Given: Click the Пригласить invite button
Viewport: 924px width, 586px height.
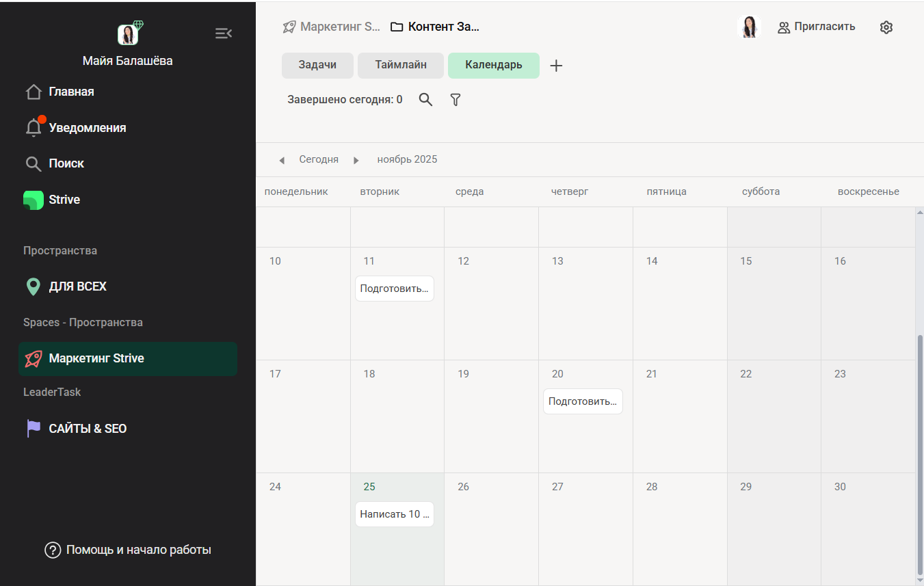Looking at the screenshot, I should 817,27.
